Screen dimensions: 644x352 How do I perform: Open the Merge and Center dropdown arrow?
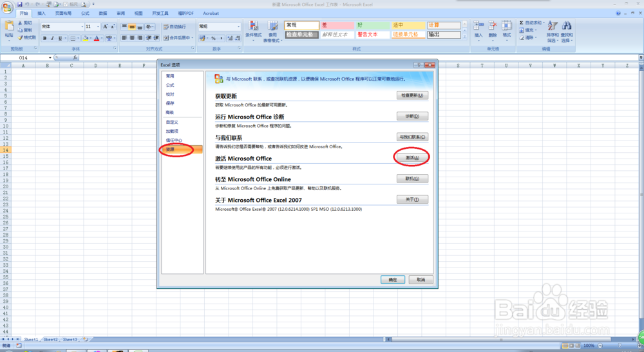pos(192,38)
